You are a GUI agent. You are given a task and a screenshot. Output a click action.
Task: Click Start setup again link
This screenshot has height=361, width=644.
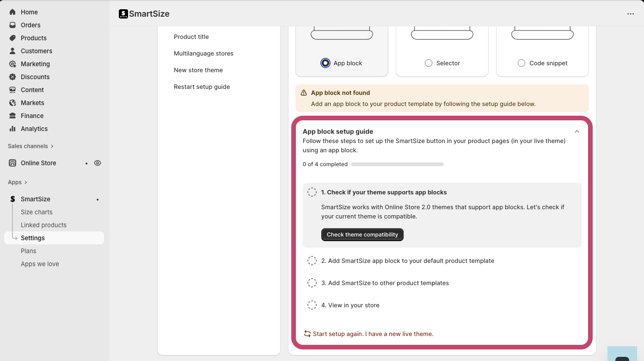click(373, 334)
